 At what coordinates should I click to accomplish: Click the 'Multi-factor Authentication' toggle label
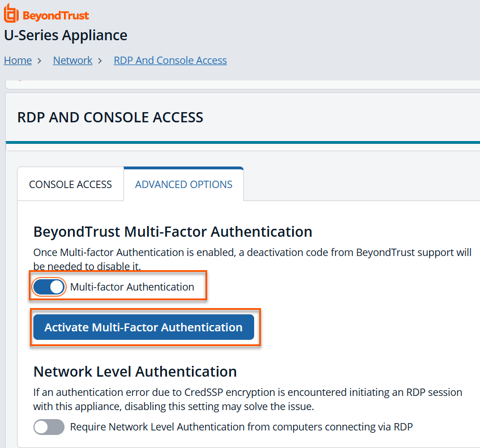[x=132, y=287]
